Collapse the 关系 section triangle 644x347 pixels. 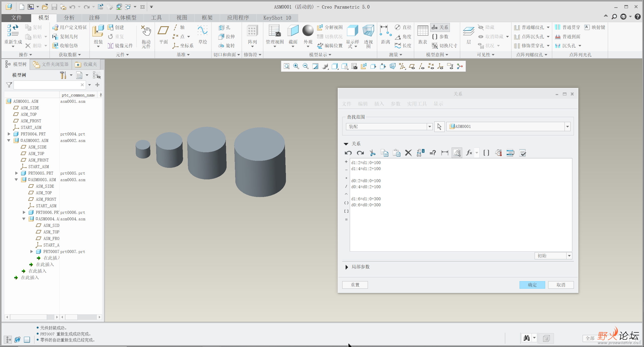click(346, 144)
